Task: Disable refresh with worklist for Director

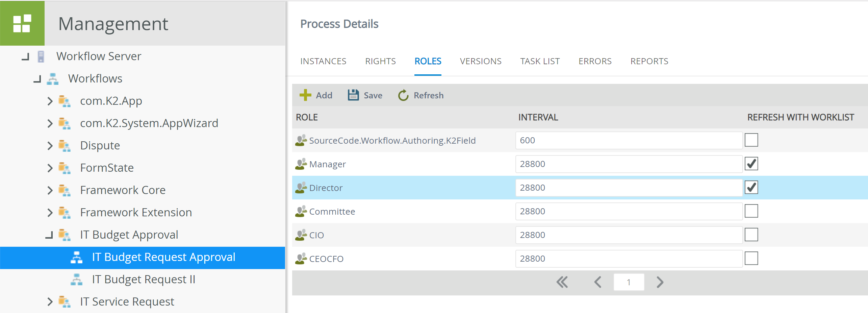Action: click(751, 187)
